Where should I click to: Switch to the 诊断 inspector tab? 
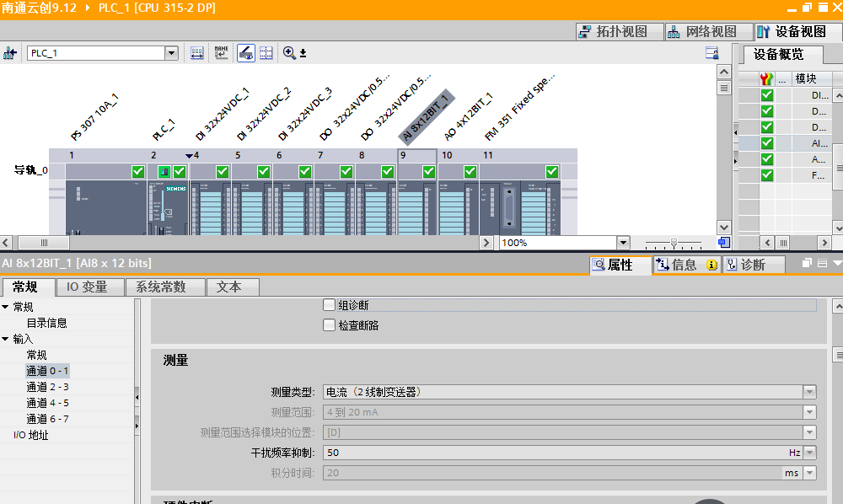point(753,265)
